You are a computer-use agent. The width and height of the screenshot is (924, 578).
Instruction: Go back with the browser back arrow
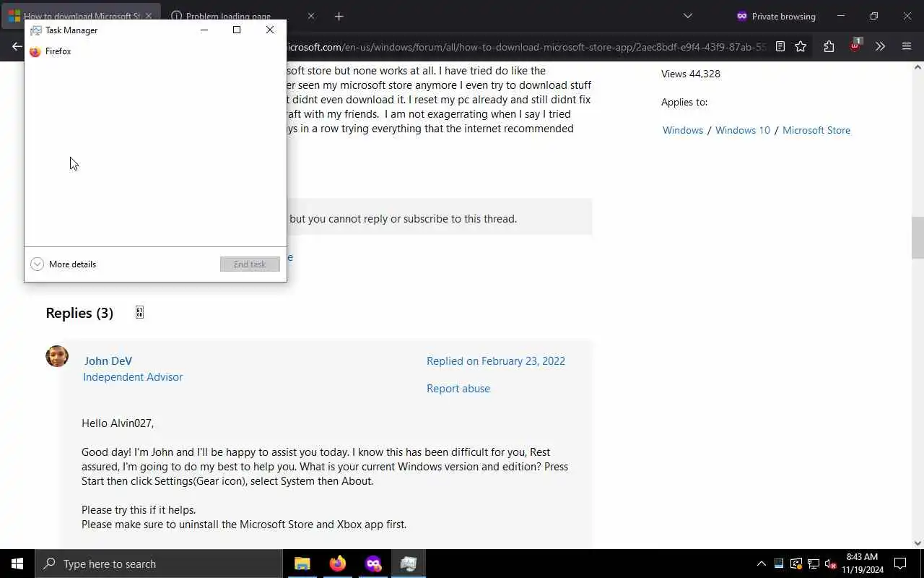[x=17, y=47]
